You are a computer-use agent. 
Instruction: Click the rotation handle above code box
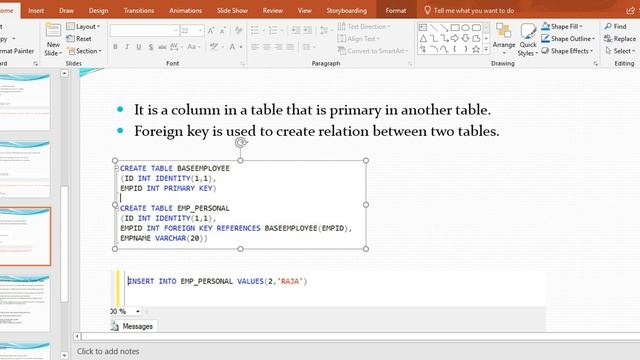coord(241,142)
